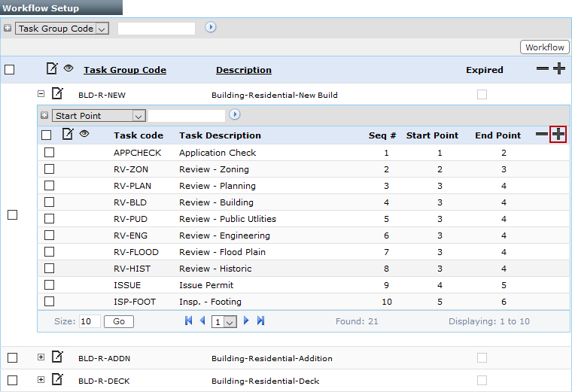The width and height of the screenshot is (572, 392).
Task: Click add task group plus icon
Action: pyautogui.click(x=558, y=69)
